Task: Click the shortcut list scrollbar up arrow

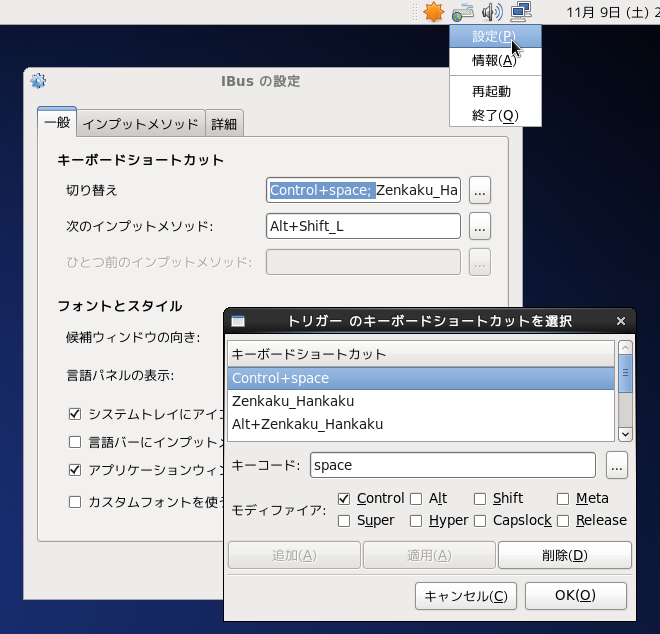Action: tap(625, 348)
